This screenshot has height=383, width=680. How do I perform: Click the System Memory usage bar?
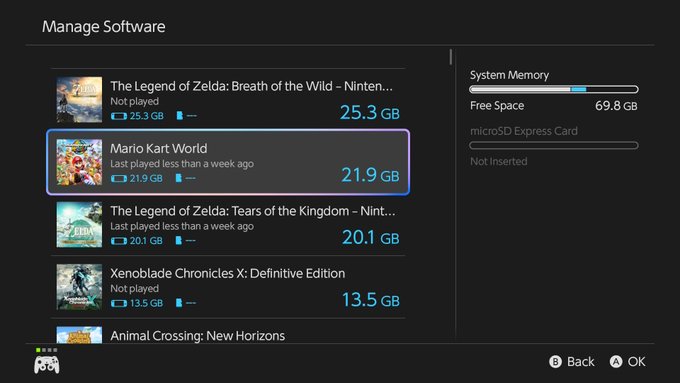coord(554,89)
